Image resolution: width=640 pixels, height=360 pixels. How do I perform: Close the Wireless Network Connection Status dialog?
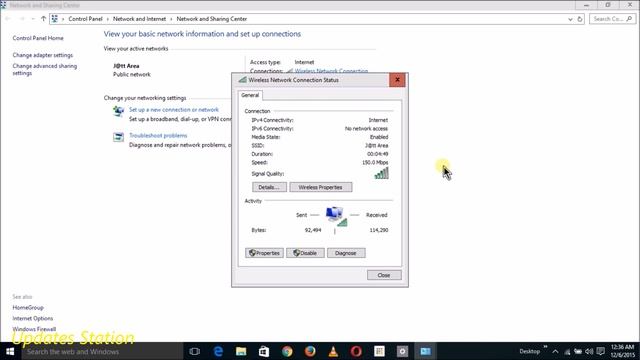click(x=397, y=80)
